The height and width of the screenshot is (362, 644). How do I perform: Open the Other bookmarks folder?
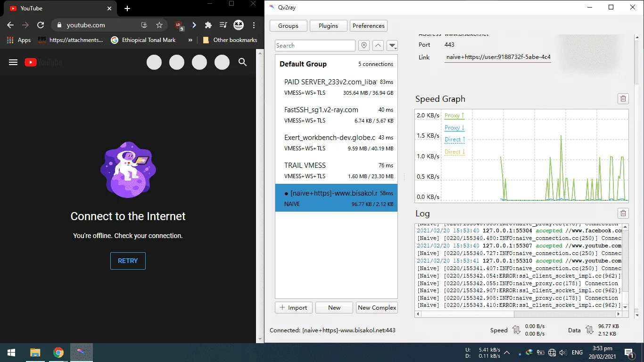coord(230,40)
